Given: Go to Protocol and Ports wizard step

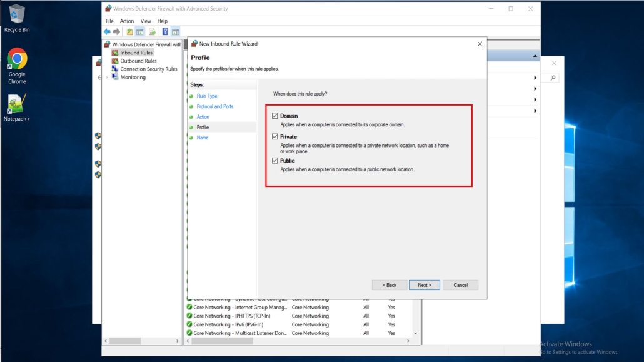Looking at the screenshot, I should (215, 106).
